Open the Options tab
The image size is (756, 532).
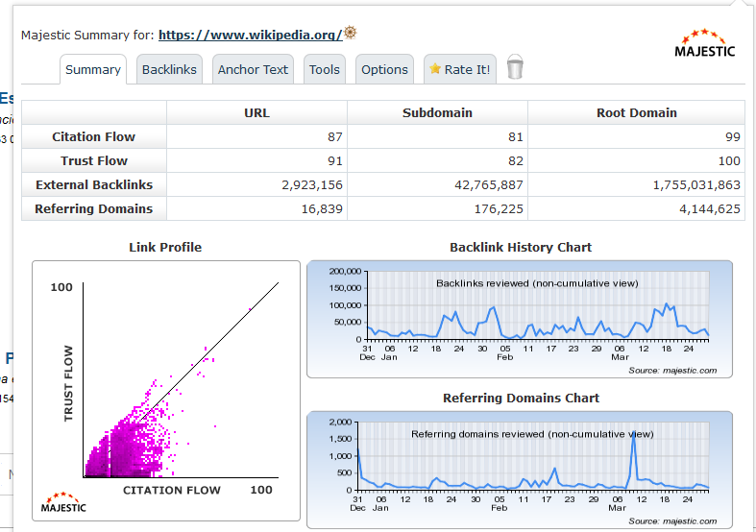(384, 69)
